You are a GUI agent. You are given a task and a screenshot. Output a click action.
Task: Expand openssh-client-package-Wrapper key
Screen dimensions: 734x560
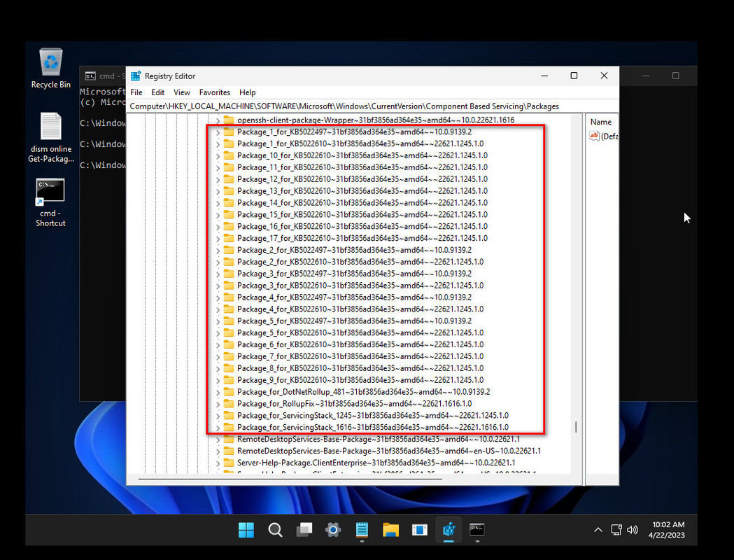[218, 120]
